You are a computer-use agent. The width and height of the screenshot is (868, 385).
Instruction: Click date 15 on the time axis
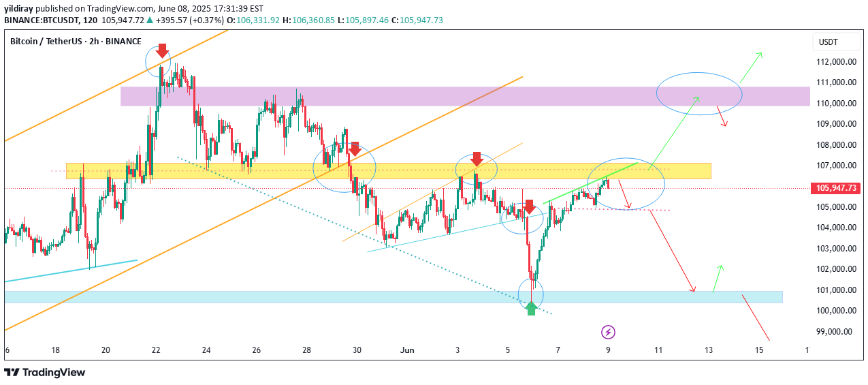pyautogui.click(x=759, y=350)
